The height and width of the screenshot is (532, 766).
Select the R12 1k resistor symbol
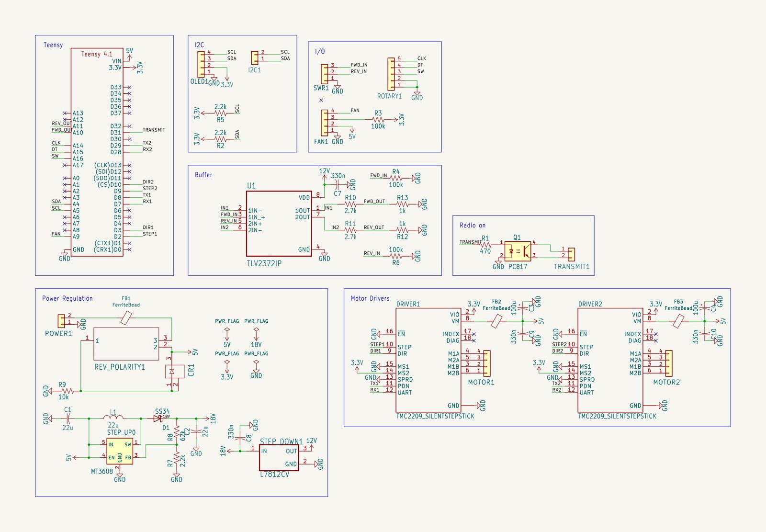[x=402, y=230]
